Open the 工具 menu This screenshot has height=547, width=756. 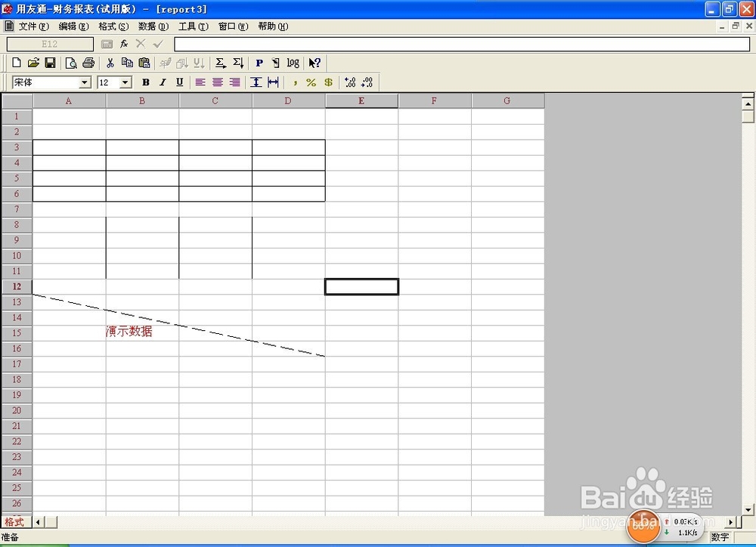(193, 26)
